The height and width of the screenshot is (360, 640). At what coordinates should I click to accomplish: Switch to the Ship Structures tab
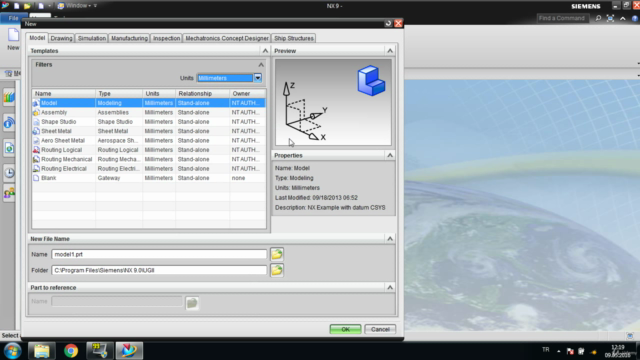click(294, 38)
